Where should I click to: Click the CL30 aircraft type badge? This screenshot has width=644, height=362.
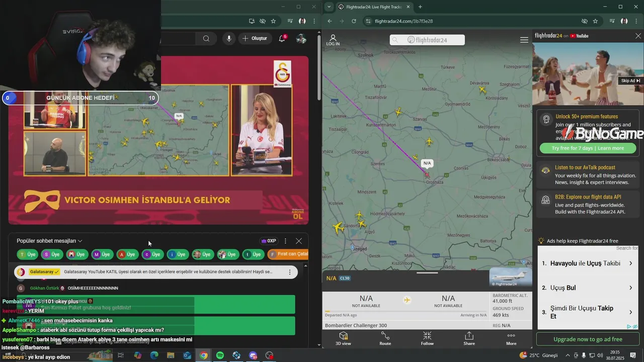pyautogui.click(x=345, y=278)
